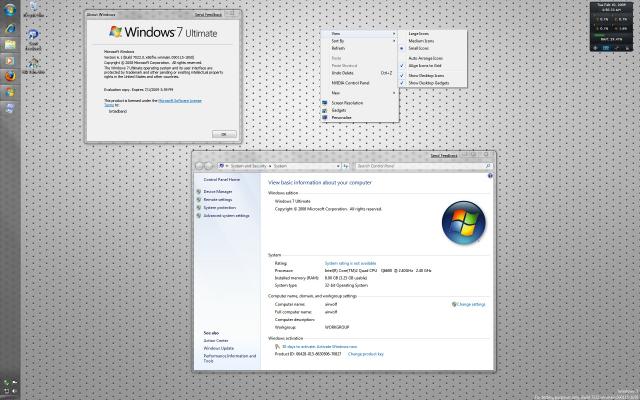640x400 pixels.
Task: Select Gadgets menu entry
Action: (339, 110)
